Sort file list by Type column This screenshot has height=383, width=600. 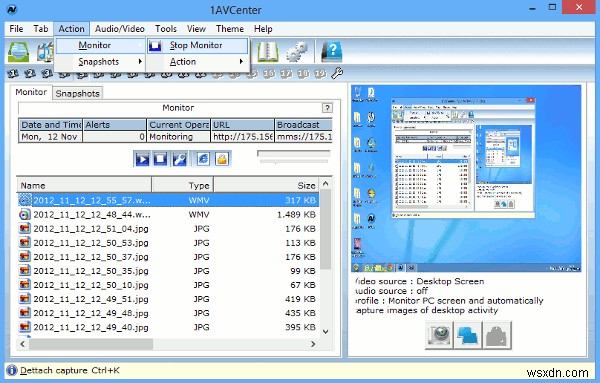click(183, 185)
